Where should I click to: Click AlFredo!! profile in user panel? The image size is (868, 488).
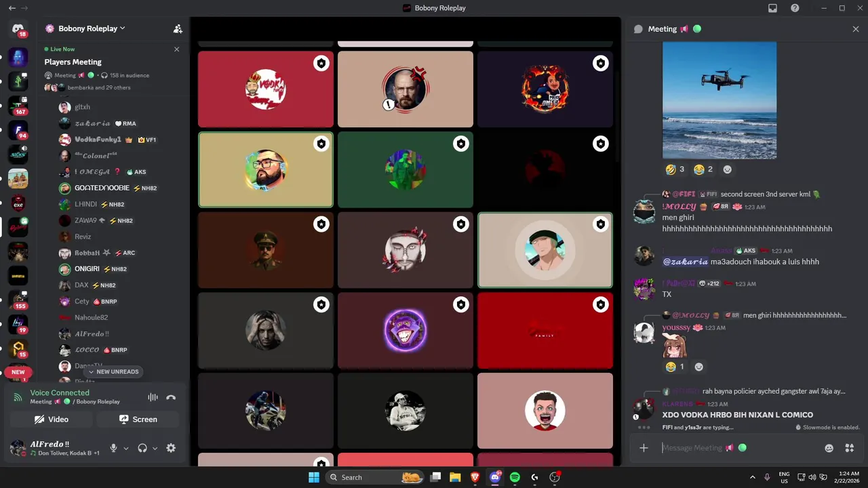point(54,448)
